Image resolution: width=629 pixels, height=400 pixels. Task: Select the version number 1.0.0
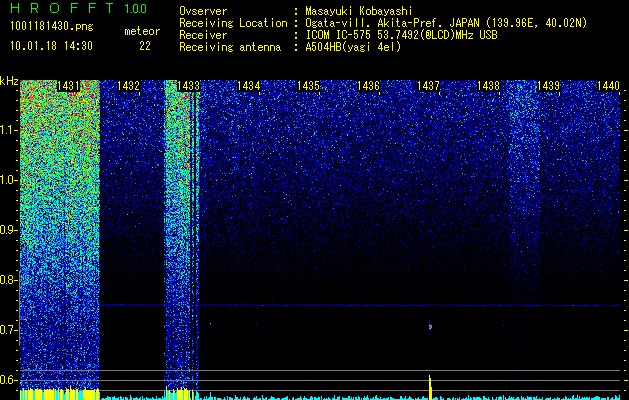tap(135, 9)
